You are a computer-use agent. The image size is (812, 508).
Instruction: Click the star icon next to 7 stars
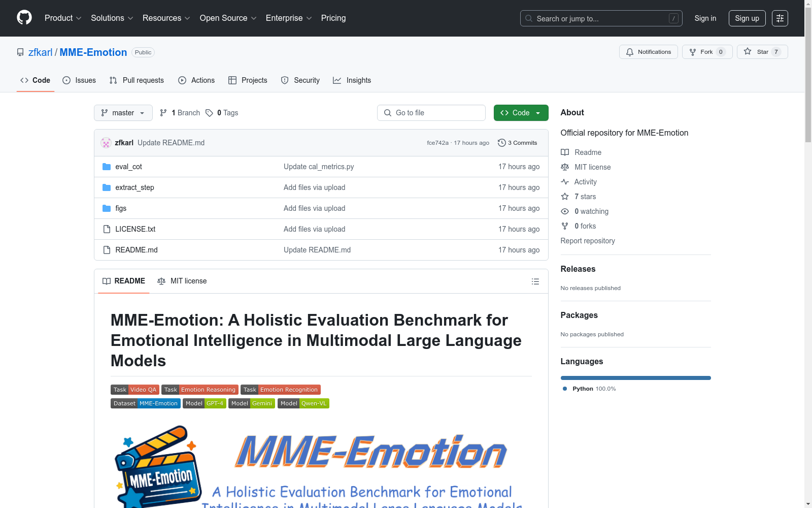[x=565, y=197]
